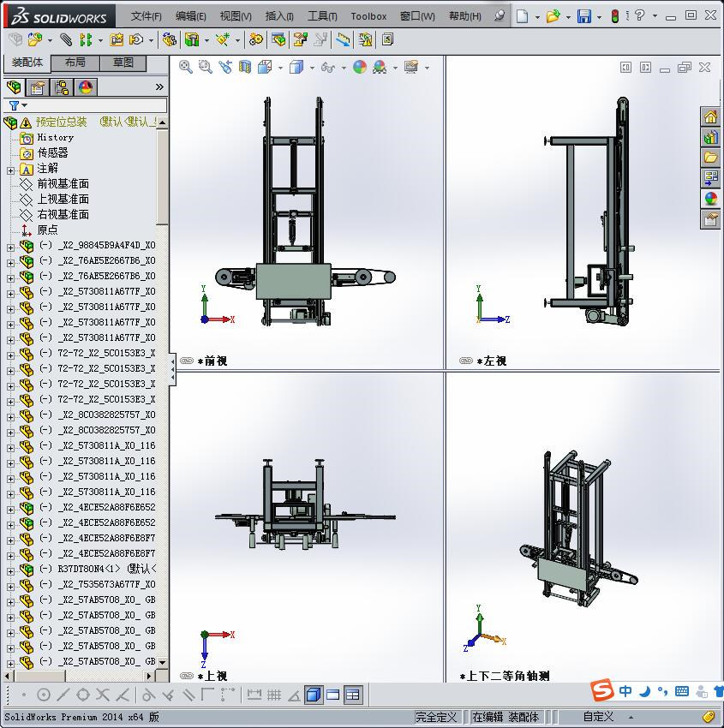Viewport: 724px width, 728px height.
Task: Click the feature tree vertical scrollbar
Action: click(x=162, y=392)
